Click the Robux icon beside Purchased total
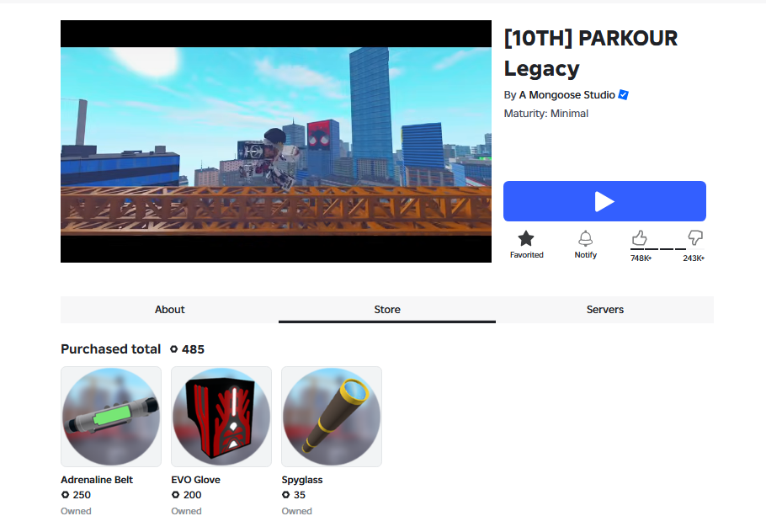This screenshot has height=532, width=766. 173,349
